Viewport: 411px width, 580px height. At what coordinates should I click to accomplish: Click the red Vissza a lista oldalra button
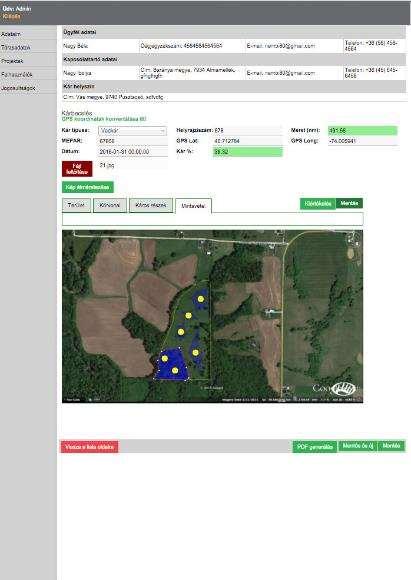tap(90, 447)
